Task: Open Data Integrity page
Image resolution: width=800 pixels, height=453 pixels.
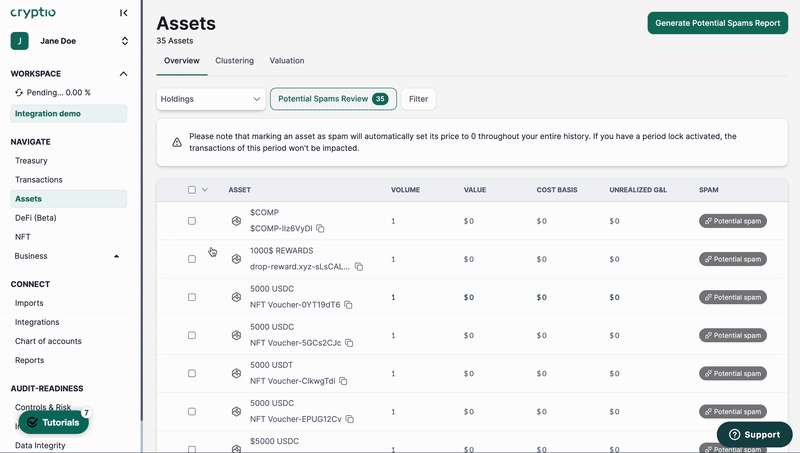Action: 40,445
